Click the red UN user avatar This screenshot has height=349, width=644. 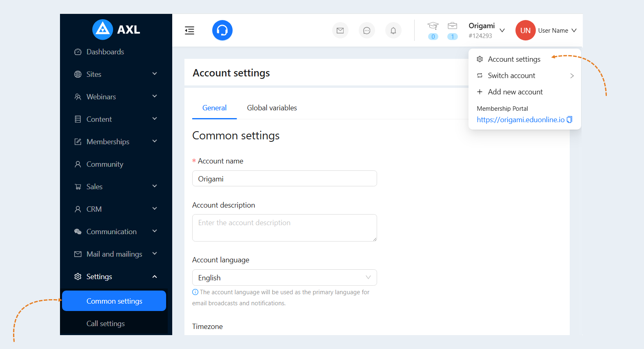[x=526, y=30]
